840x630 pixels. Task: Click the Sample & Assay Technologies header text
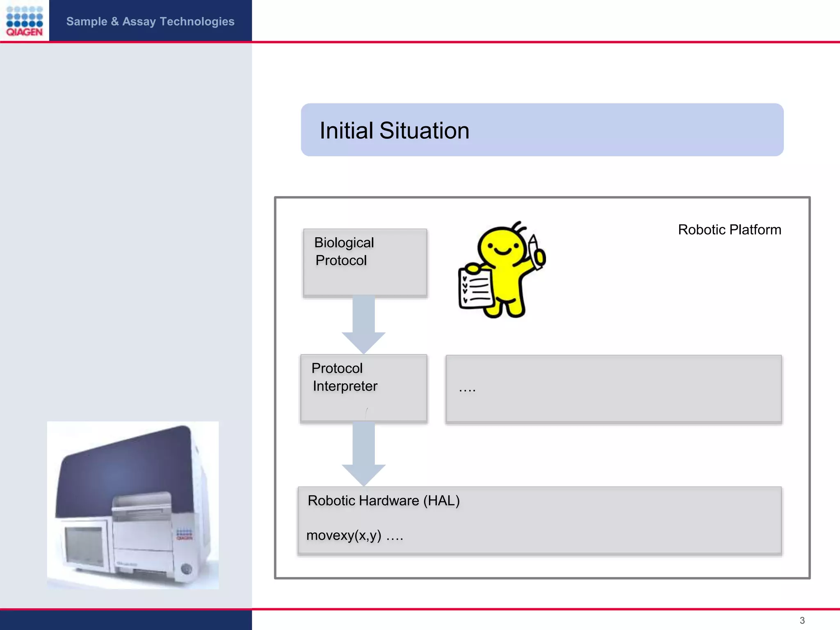click(x=150, y=21)
